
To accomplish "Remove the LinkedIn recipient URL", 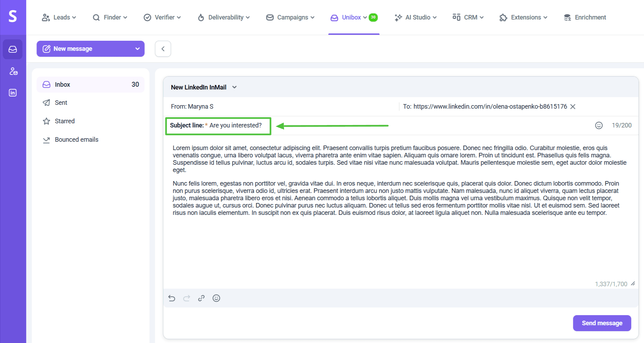I will point(573,107).
